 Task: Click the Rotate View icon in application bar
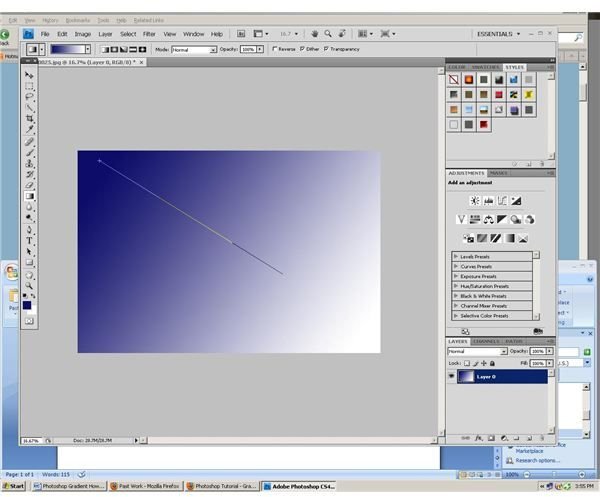(x=342, y=34)
